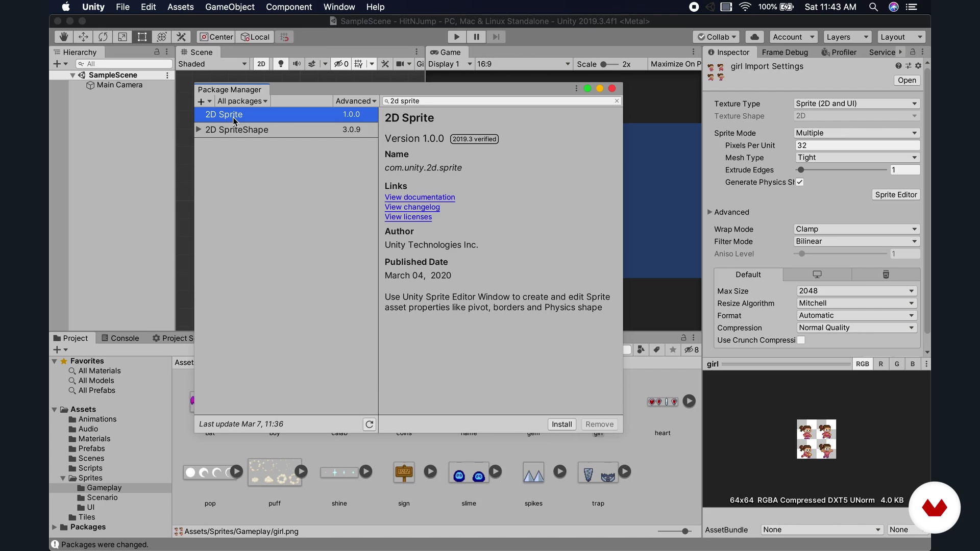Viewport: 980px width, 551px height.
Task: Open the GameObject menu
Action: [230, 7]
